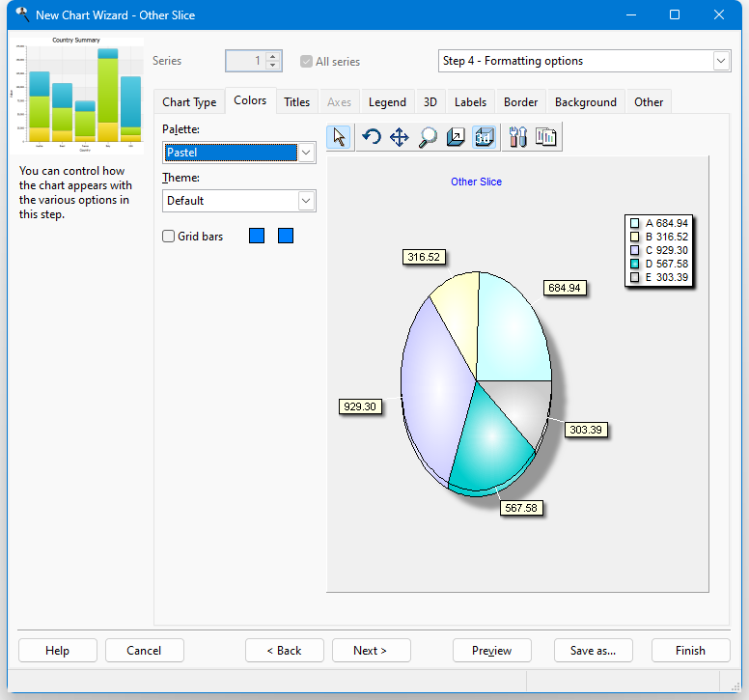Switch to the Border tab

pyautogui.click(x=520, y=102)
